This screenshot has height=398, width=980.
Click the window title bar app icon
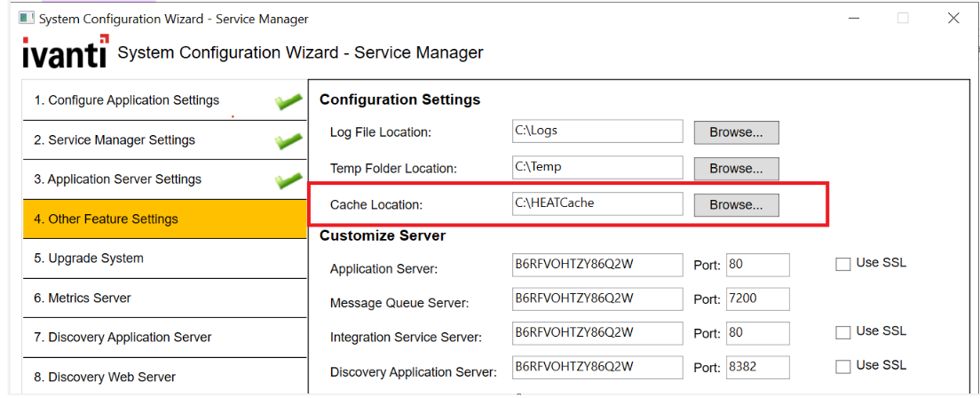coord(27,18)
